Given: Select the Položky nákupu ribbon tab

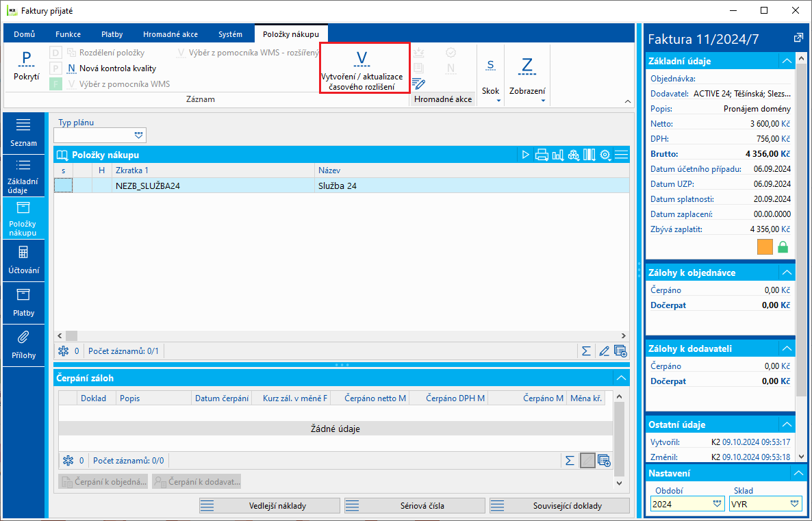Looking at the screenshot, I should (291, 34).
